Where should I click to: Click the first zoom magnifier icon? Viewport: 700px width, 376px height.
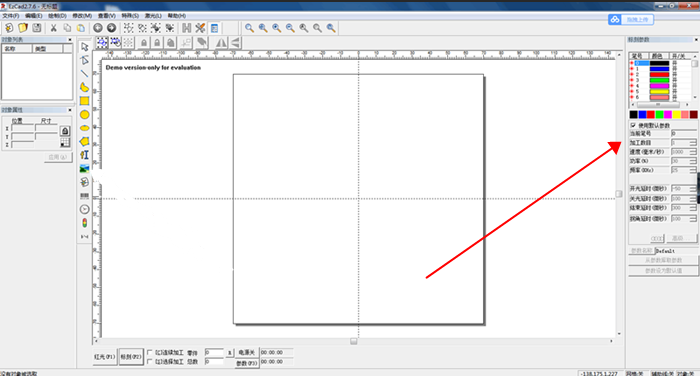(249, 28)
